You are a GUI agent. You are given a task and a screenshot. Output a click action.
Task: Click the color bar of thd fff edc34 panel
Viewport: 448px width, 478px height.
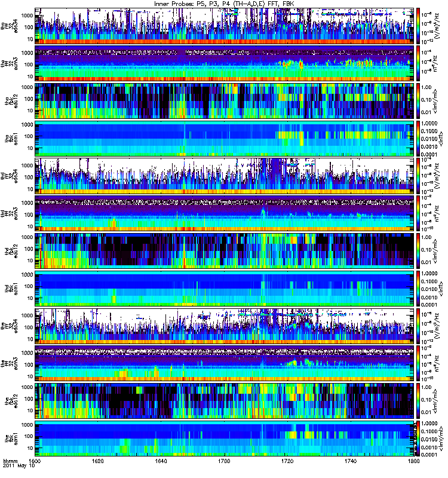[x=418, y=176]
